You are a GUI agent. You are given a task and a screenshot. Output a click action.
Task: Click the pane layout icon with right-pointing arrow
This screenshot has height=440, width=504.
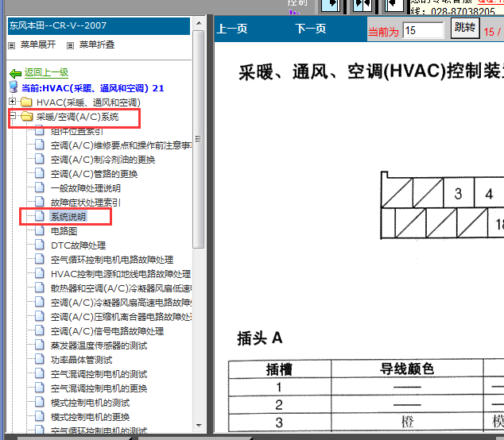click(x=331, y=5)
